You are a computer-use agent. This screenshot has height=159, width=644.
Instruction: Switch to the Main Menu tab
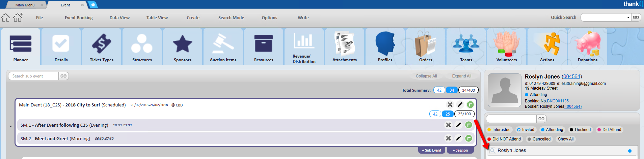[x=25, y=5]
